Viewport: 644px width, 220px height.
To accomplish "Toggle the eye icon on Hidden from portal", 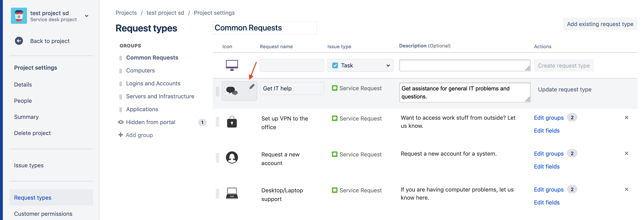I will tap(120, 122).
